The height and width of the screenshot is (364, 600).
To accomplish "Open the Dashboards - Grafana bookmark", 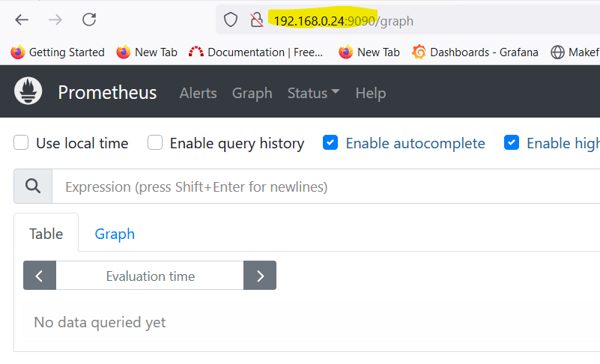I will click(475, 52).
